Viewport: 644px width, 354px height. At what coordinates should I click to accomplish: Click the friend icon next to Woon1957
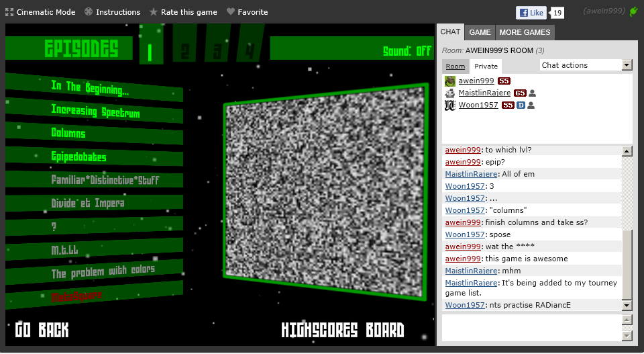[531, 105]
